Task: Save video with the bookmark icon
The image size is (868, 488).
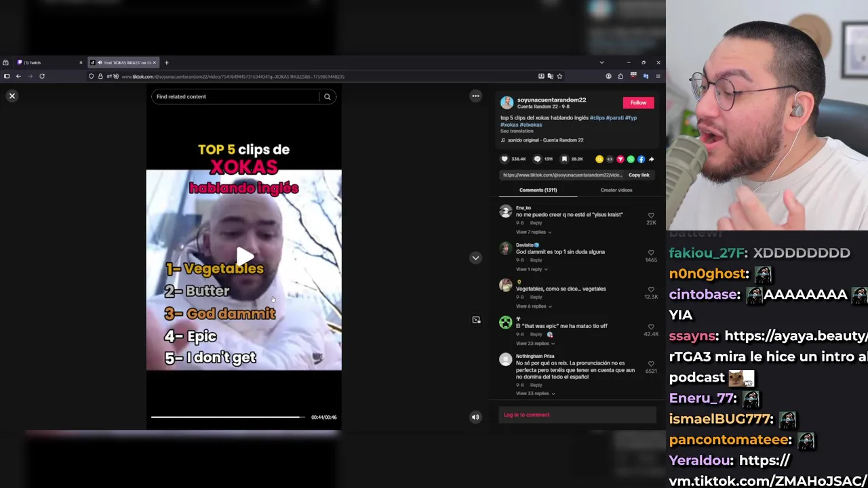Action: tap(564, 159)
